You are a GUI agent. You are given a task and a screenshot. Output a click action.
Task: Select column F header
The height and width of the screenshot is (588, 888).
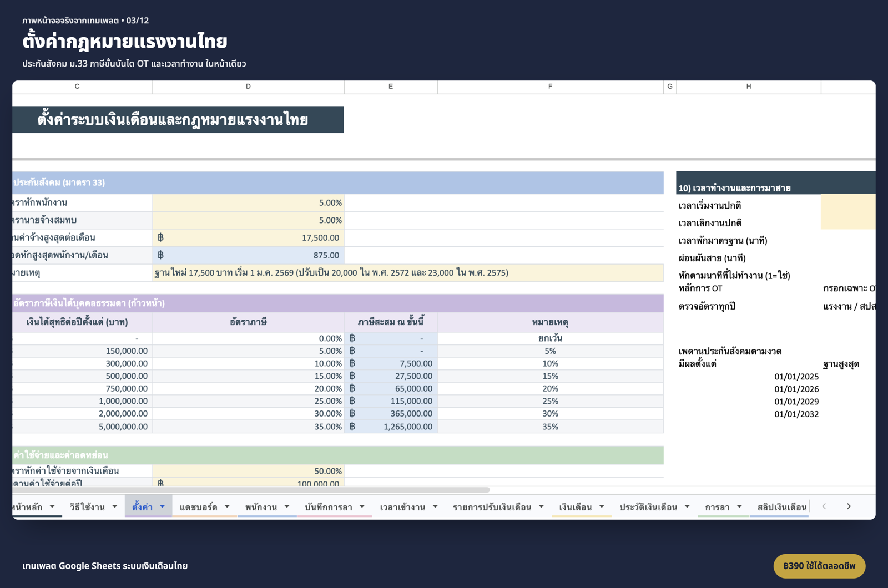[550, 87]
